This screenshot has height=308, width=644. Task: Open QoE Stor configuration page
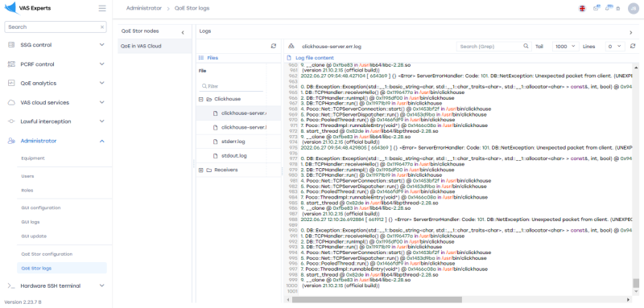coord(47,254)
